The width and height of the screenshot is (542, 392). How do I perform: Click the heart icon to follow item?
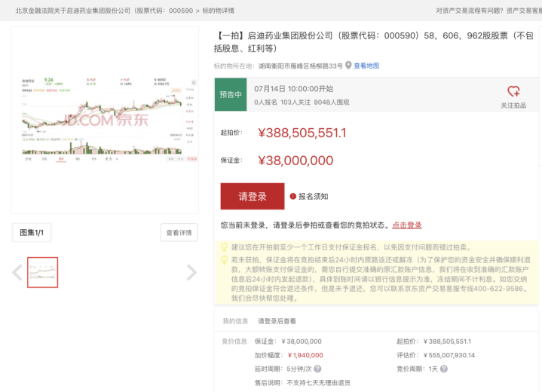pyautogui.click(x=513, y=91)
